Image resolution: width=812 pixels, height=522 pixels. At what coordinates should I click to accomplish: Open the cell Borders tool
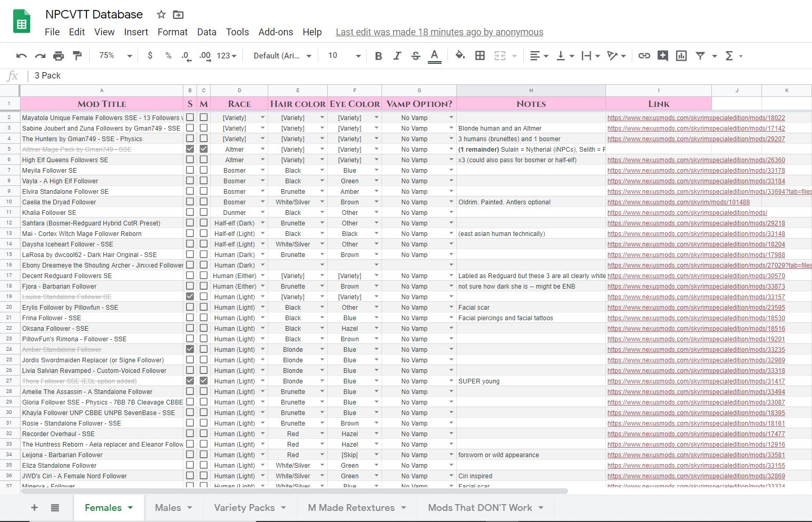pyautogui.click(x=480, y=56)
